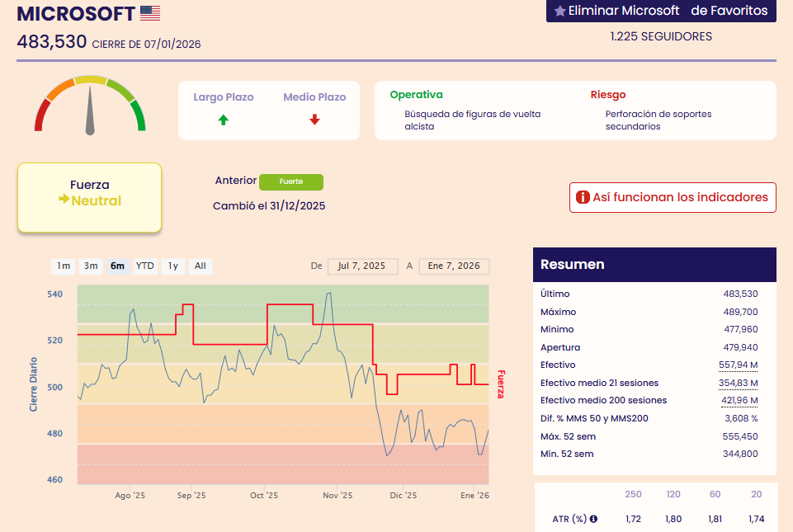Click the US flag icon beside Microsoft
793x532 pixels.
(150, 13)
